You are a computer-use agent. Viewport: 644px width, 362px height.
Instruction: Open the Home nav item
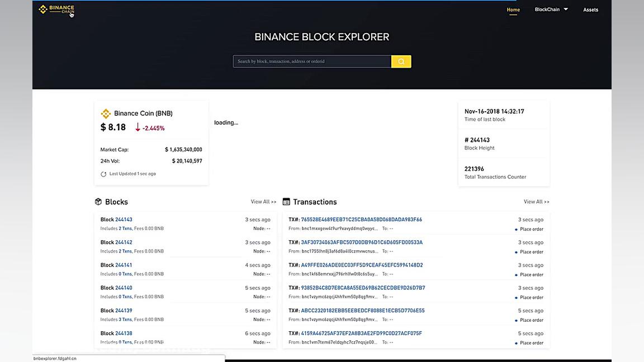click(x=513, y=9)
